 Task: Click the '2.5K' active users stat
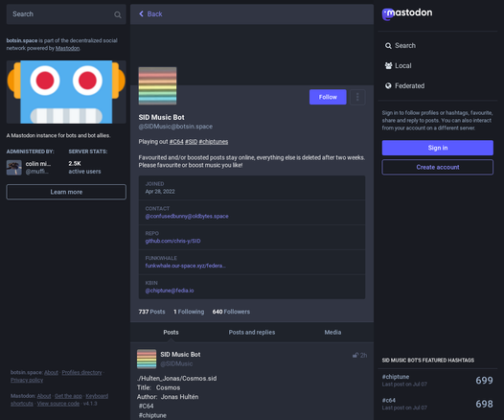75,164
